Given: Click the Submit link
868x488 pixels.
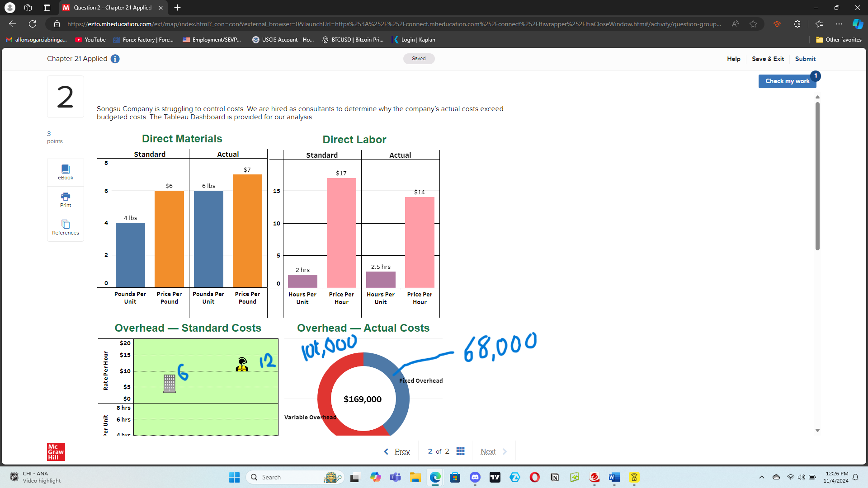Looking at the screenshot, I should (x=805, y=59).
